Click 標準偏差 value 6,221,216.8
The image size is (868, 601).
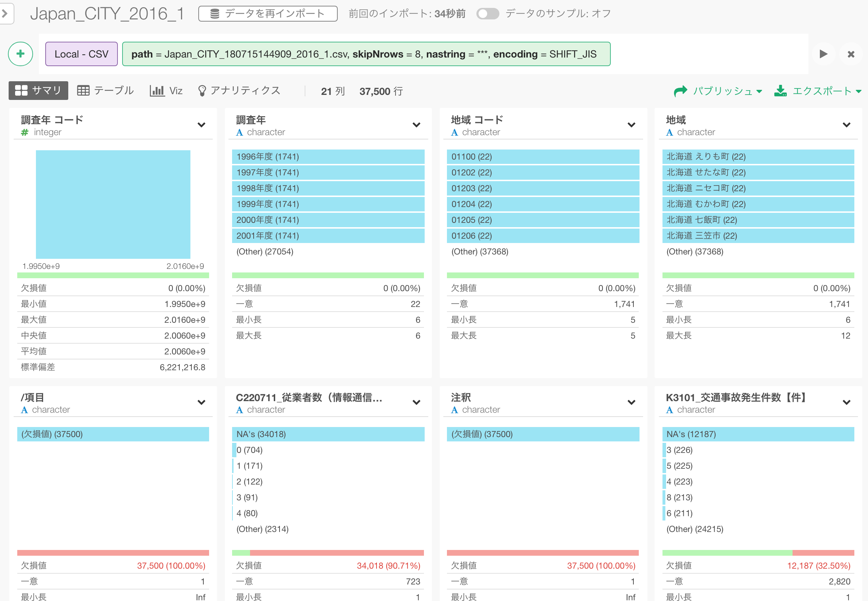click(183, 367)
